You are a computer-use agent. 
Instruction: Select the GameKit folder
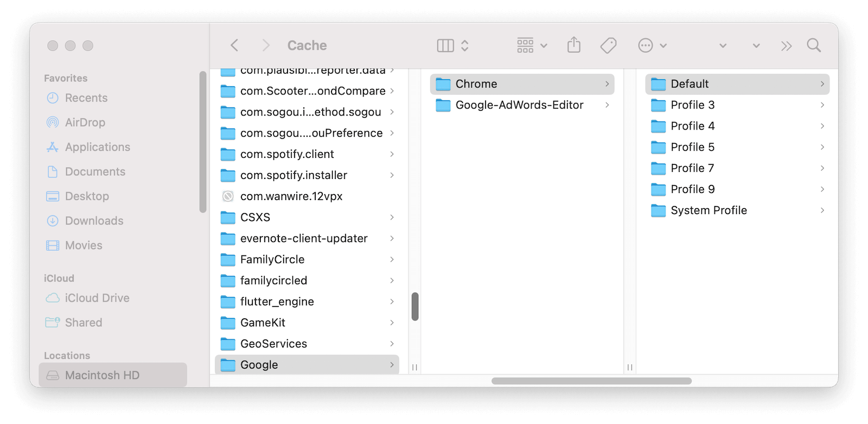tap(307, 323)
